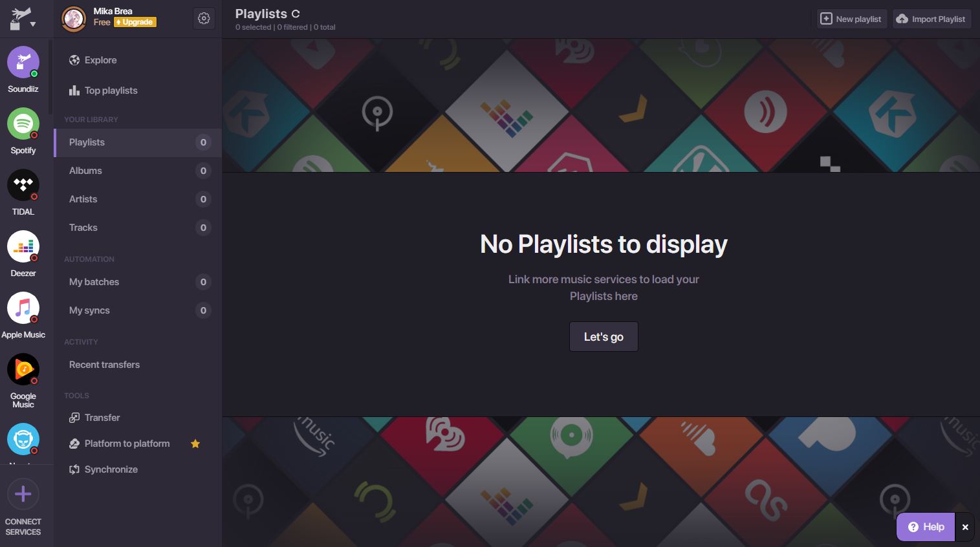The height and width of the screenshot is (547, 980).
Task: Select the Google Music service icon
Action: point(23,369)
